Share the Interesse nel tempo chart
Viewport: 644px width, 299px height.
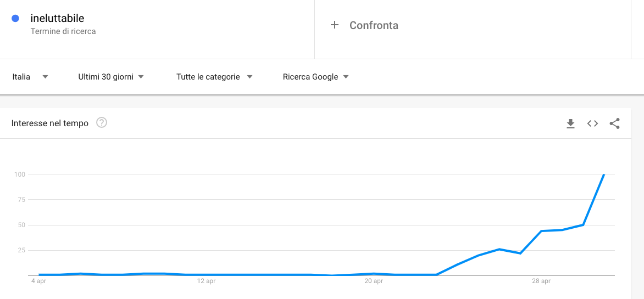point(614,123)
